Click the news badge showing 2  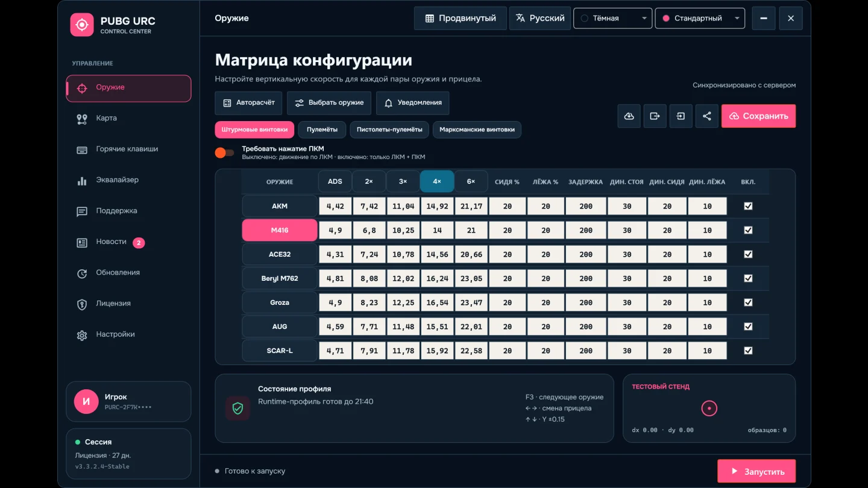click(139, 243)
